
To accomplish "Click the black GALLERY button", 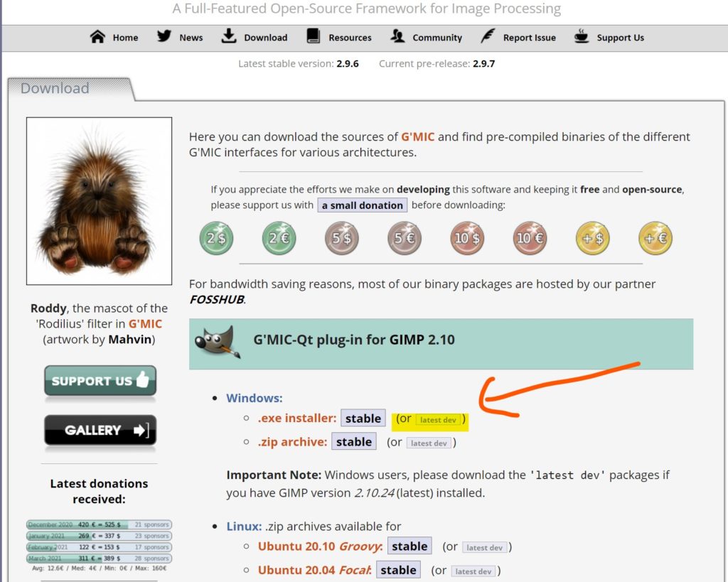I will [100, 430].
